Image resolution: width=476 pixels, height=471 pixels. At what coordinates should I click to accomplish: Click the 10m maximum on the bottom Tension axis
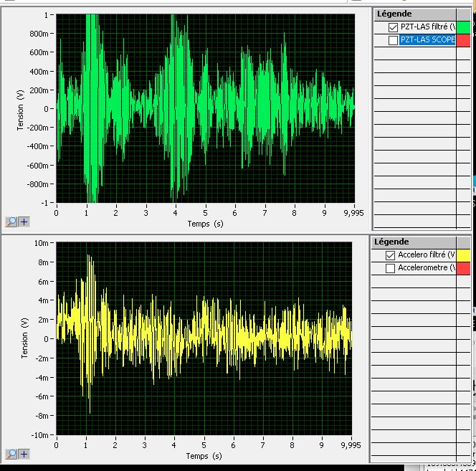pyautogui.click(x=42, y=244)
